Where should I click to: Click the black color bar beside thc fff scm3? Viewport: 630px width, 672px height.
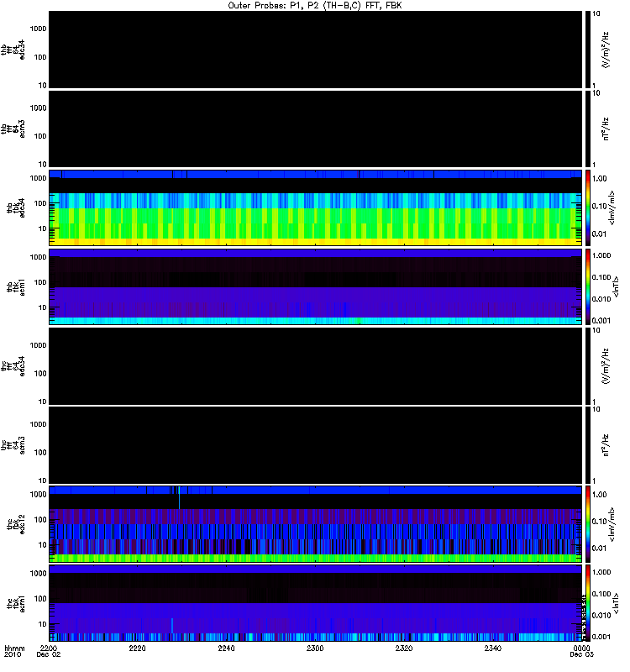pos(588,445)
